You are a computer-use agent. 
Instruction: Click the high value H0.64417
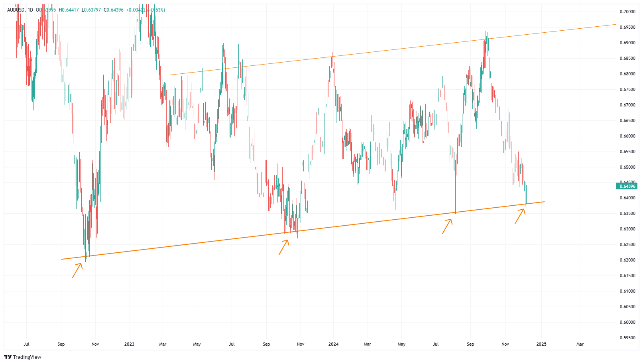tap(69, 10)
